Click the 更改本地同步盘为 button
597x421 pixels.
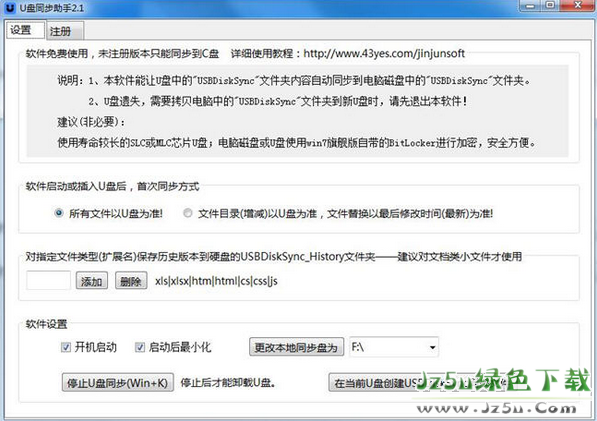point(297,347)
